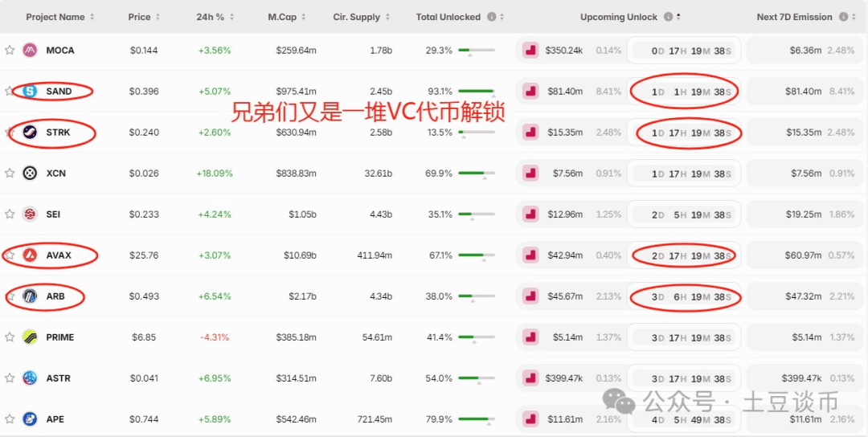The height and width of the screenshot is (437, 868).
Task: Star the AVAX project row
Action: [x=10, y=255]
